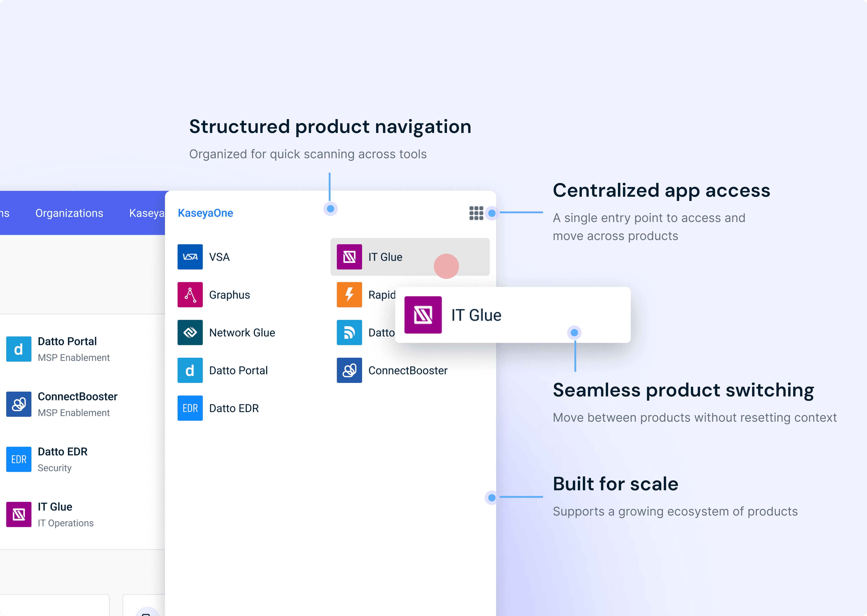The height and width of the screenshot is (616, 867).
Task: Switch to the Organizations tab
Action: coord(69,213)
